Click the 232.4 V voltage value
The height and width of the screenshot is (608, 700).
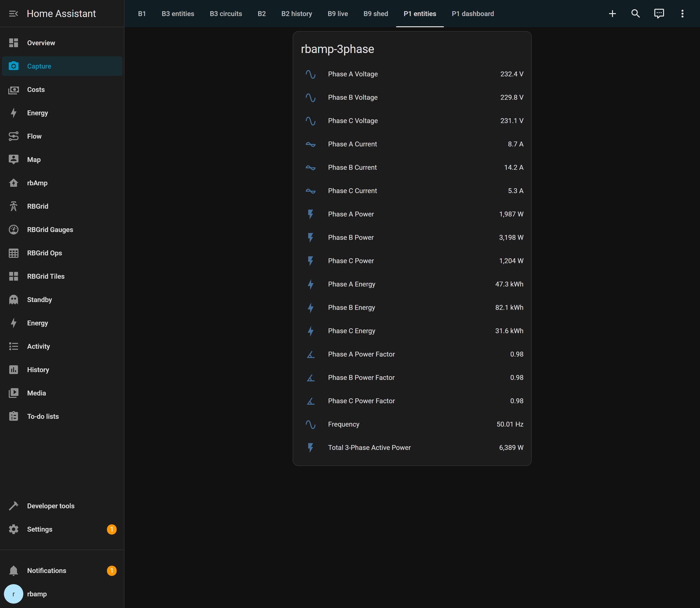pyautogui.click(x=512, y=74)
